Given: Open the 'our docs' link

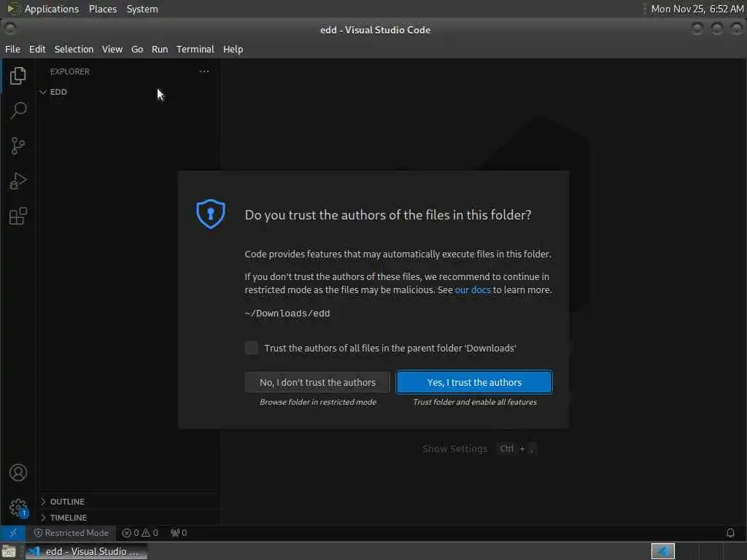Looking at the screenshot, I should (x=472, y=290).
